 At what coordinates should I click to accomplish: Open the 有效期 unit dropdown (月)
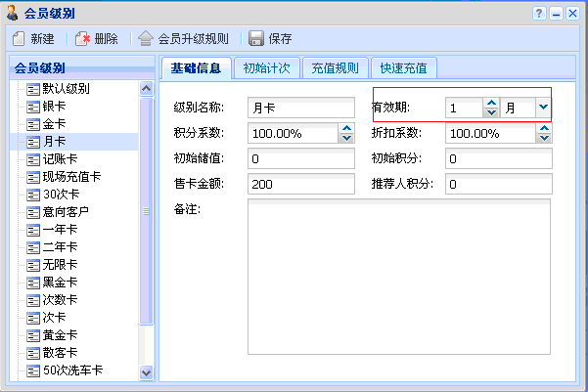tap(543, 107)
